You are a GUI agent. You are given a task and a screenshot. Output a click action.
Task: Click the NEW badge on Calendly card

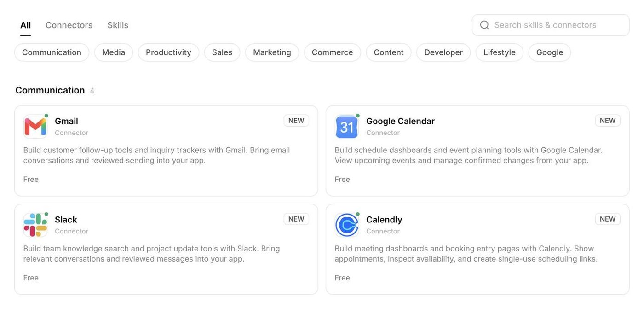coord(608,219)
